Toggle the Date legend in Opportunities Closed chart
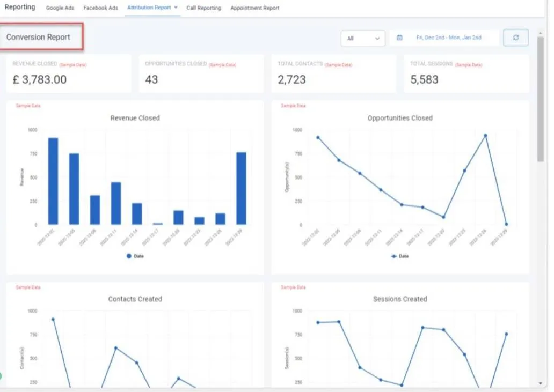 tap(399, 256)
